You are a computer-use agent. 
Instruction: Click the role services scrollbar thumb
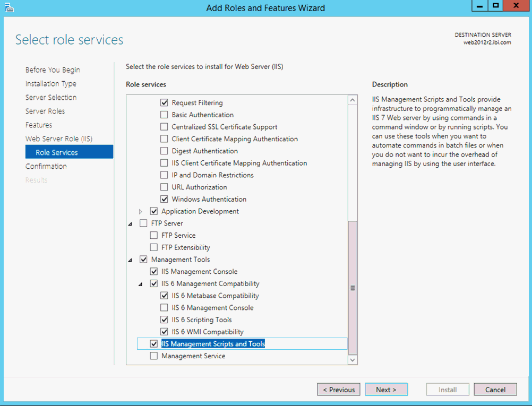pos(353,288)
